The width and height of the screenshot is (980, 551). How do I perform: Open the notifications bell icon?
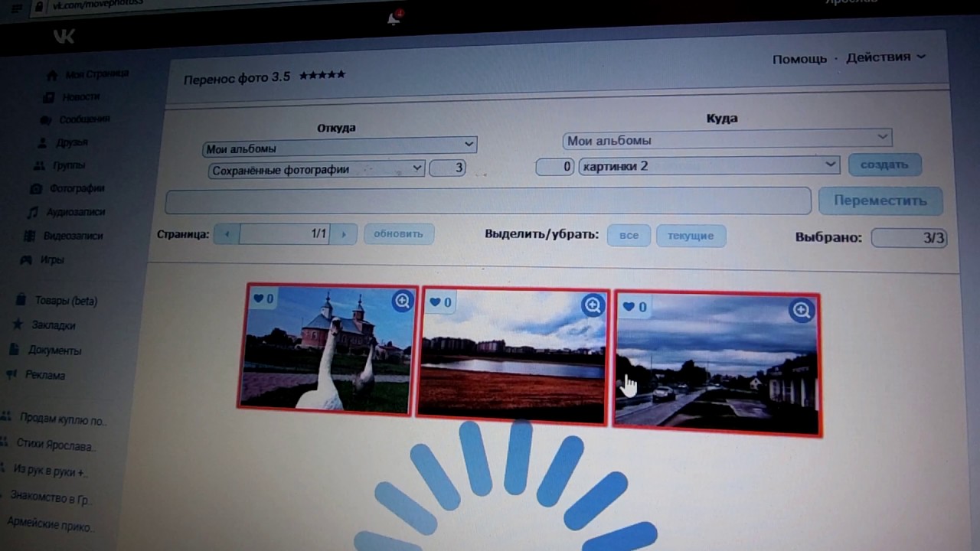coord(394,19)
